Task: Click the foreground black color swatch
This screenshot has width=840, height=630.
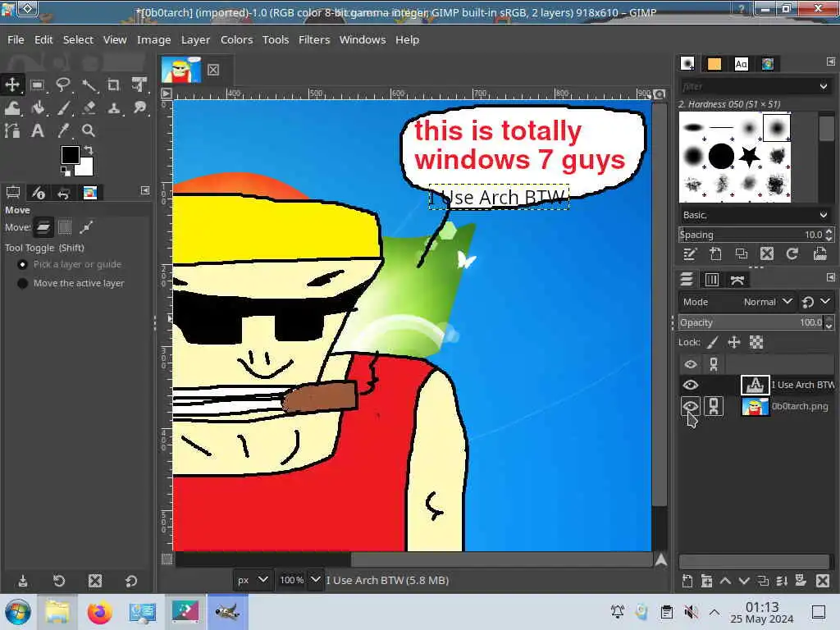Action: (71, 155)
